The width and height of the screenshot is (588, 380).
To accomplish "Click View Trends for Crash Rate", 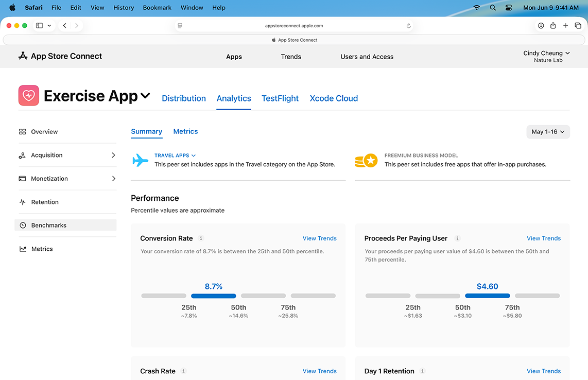I will pos(319,371).
